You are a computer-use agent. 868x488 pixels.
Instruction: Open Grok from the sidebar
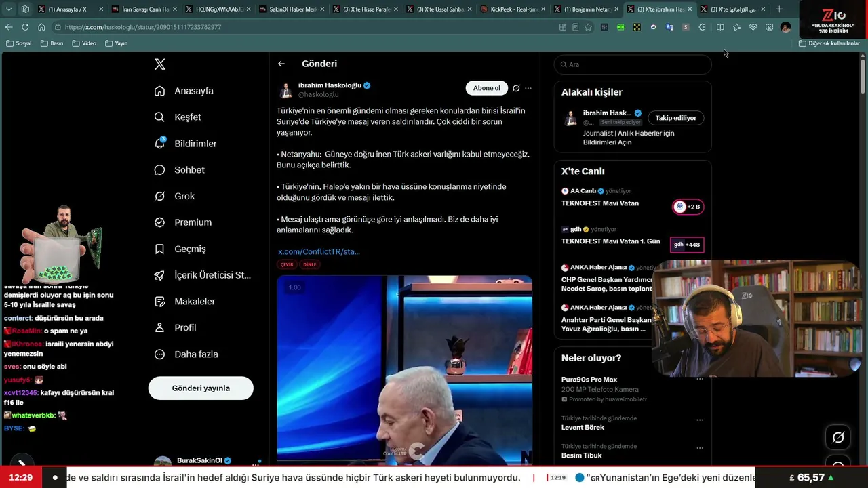[174, 196]
